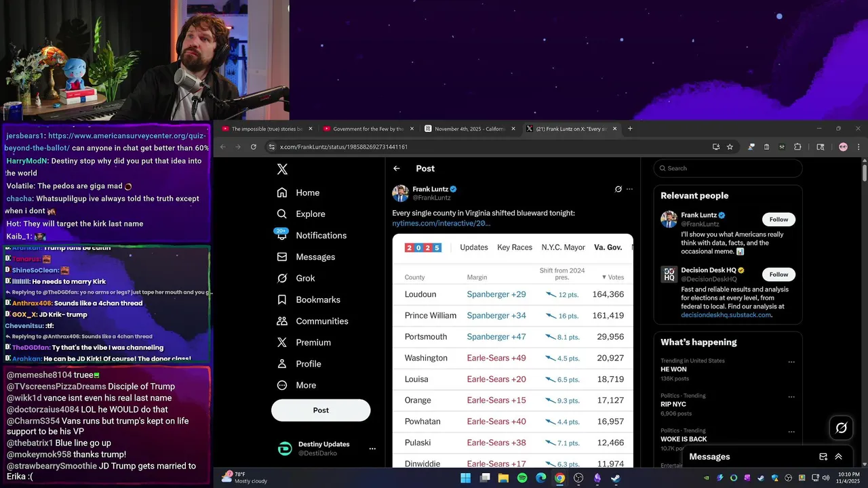This screenshot has width=868, height=488.
Task: Open Notifications in the X sidebar
Action: pyautogui.click(x=312, y=235)
